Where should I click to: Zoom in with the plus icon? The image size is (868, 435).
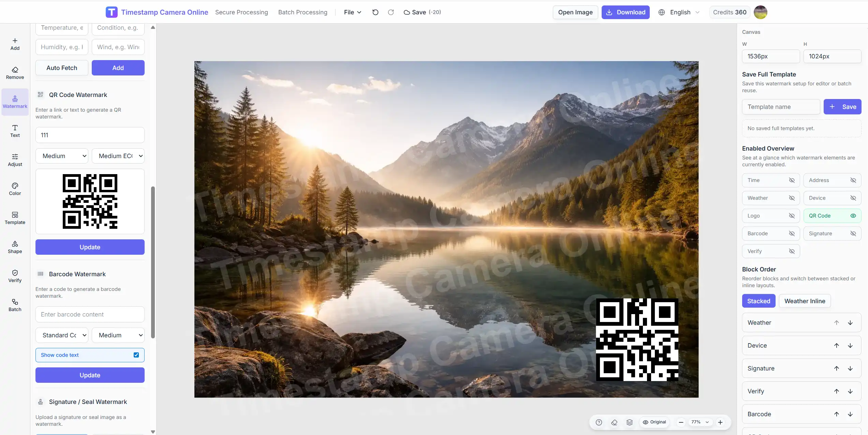pos(720,422)
